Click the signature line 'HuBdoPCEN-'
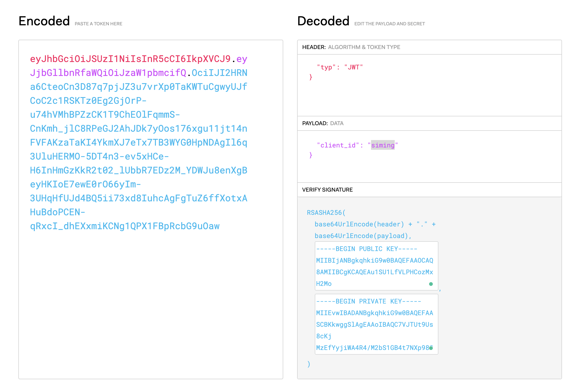 tap(57, 212)
